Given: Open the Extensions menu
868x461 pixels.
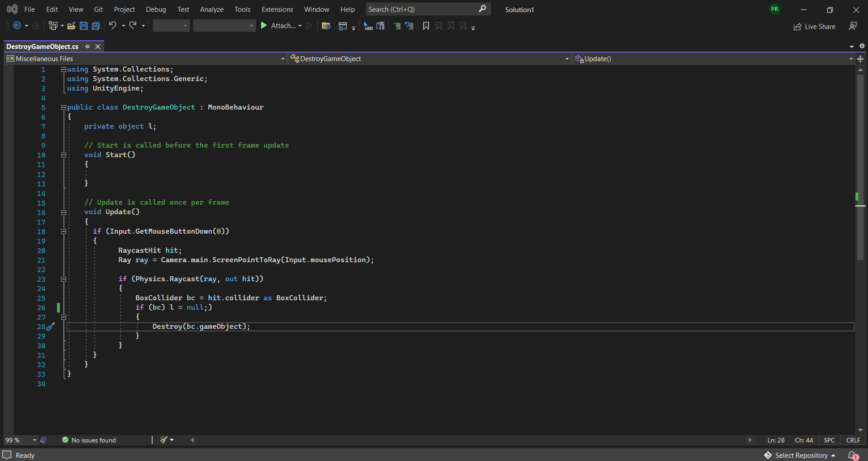Looking at the screenshot, I should 277,9.
